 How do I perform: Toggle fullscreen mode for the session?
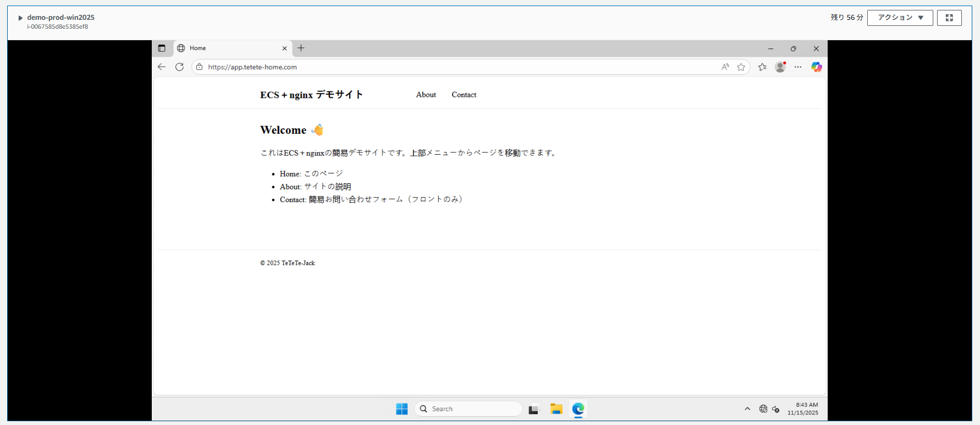(949, 18)
